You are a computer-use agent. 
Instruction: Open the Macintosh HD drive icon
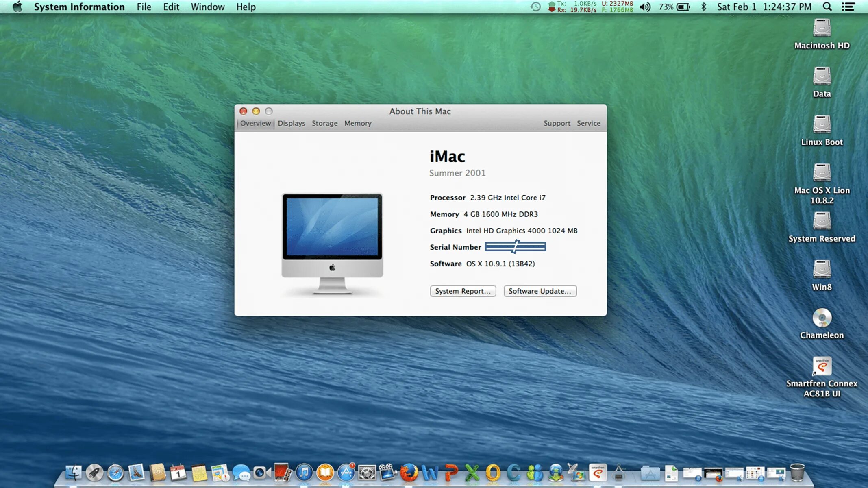click(x=822, y=28)
